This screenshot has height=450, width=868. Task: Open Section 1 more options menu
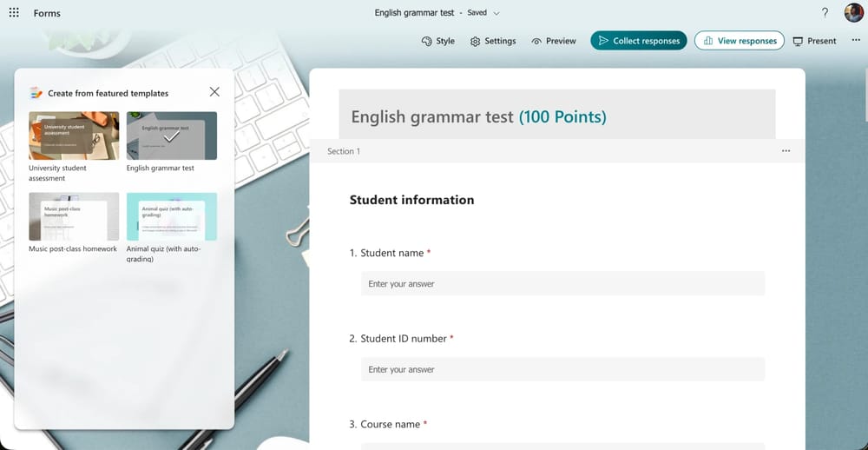tap(786, 151)
